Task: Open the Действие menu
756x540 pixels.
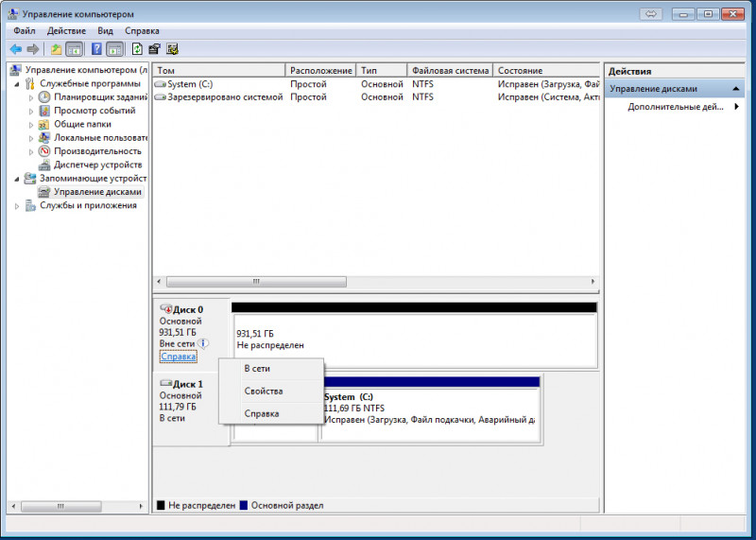Action: (x=66, y=31)
